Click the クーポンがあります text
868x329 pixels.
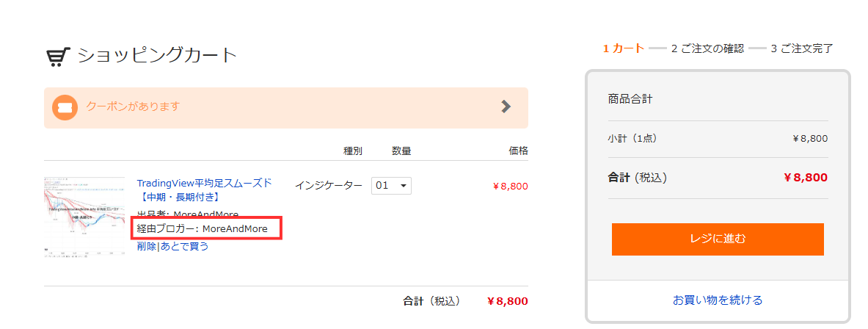tap(133, 106)
